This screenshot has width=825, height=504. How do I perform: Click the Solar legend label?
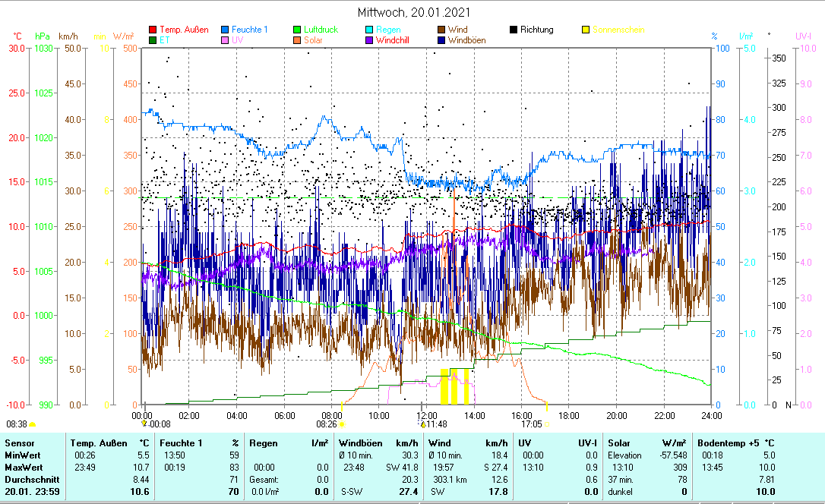click(x=313, y=40)
